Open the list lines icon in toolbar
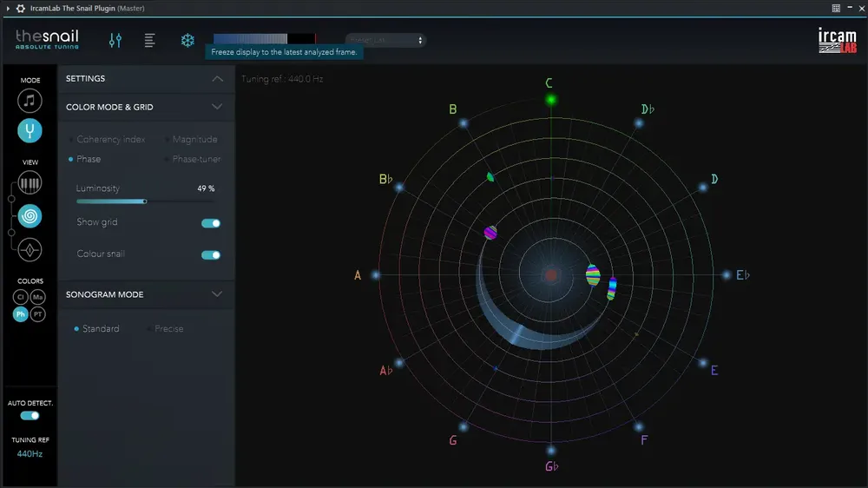This screenshot has height=488, width=868. (149, 40)
